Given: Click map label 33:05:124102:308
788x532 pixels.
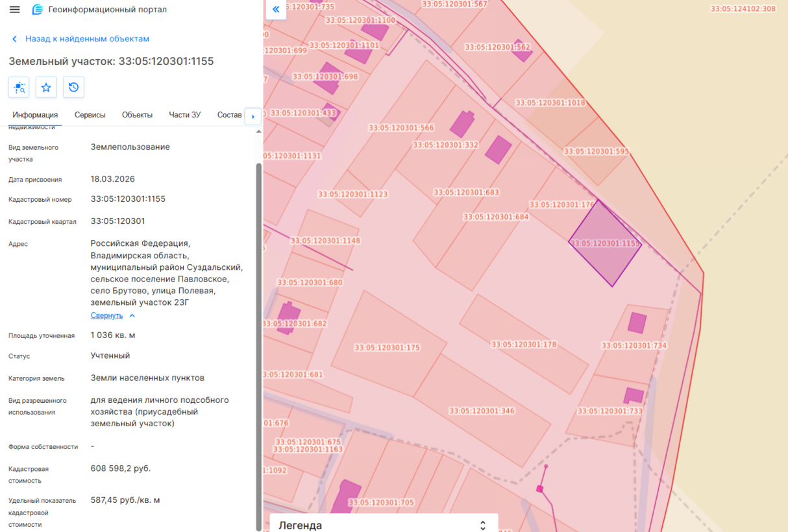Looking at the screenshot, I should point(743,9).
